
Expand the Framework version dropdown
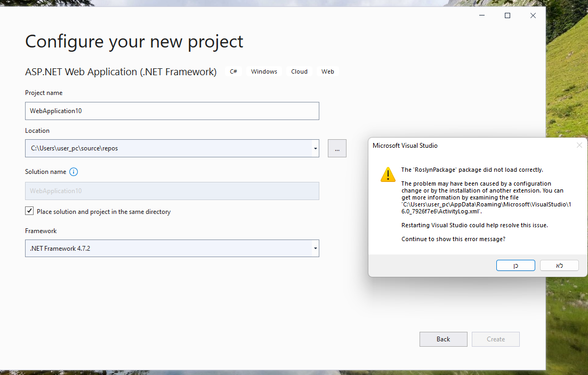316,248
